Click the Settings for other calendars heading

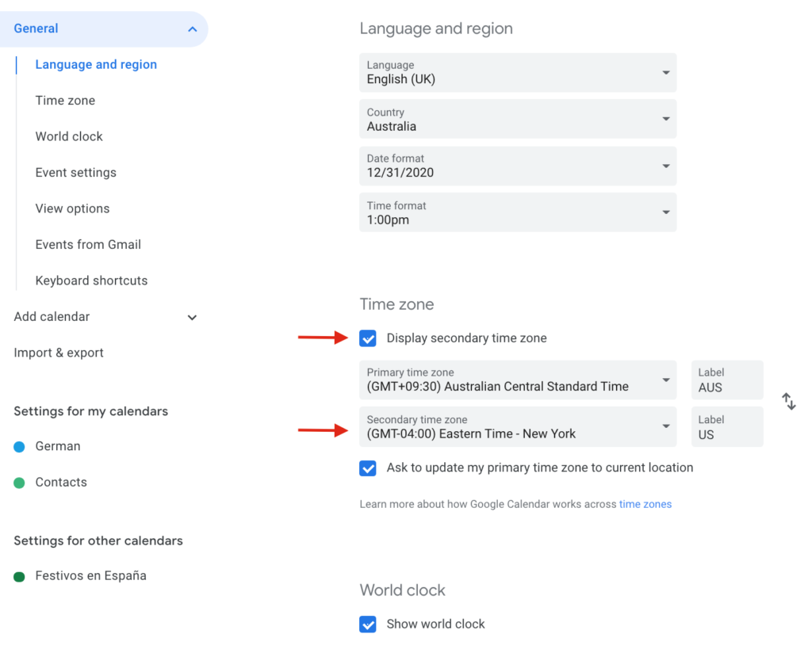tap(98, 540)
